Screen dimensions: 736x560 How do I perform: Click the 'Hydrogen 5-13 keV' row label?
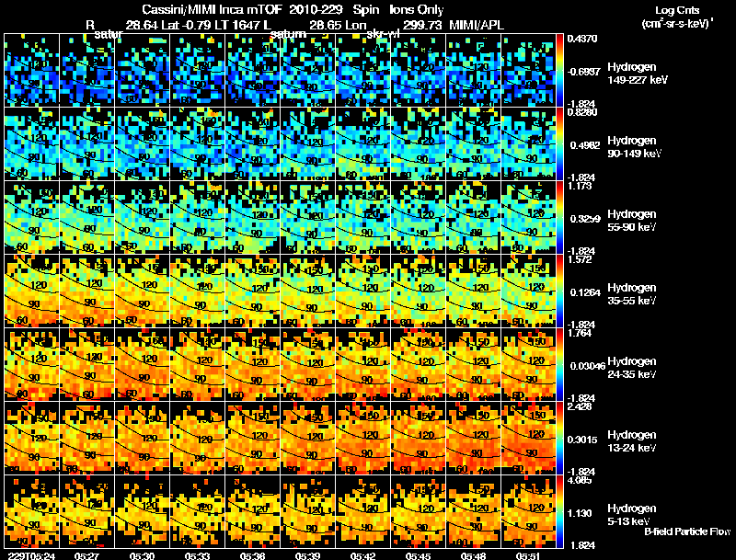pyautogui.click(x=631, y=515)
